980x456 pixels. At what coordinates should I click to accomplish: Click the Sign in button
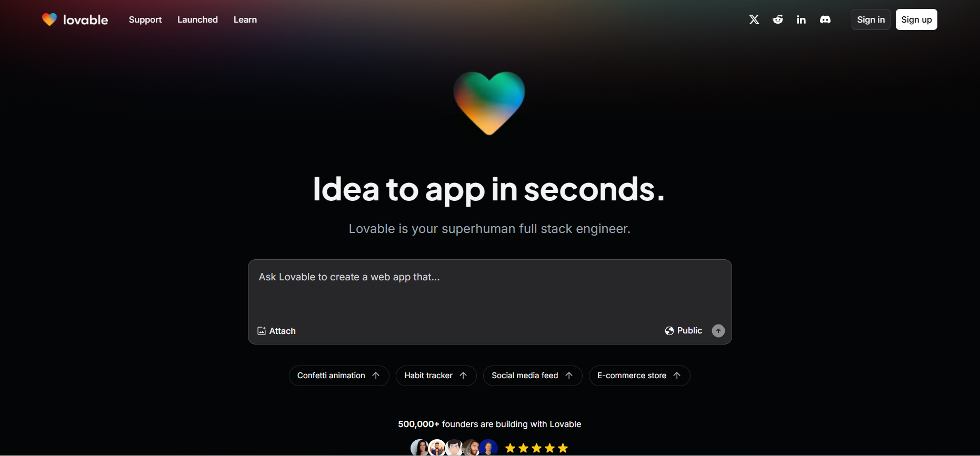pos(871,19)
